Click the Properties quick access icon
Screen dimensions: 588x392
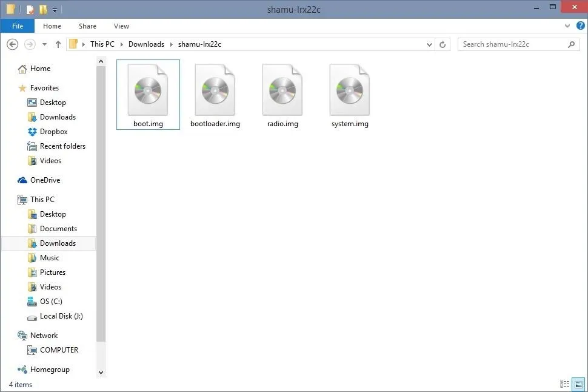pos(30,9)
